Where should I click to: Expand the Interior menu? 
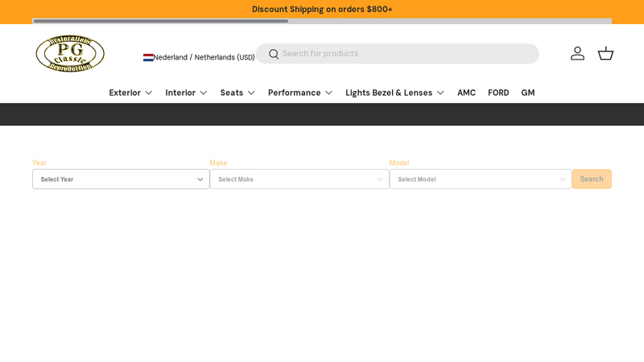[186, 93]
